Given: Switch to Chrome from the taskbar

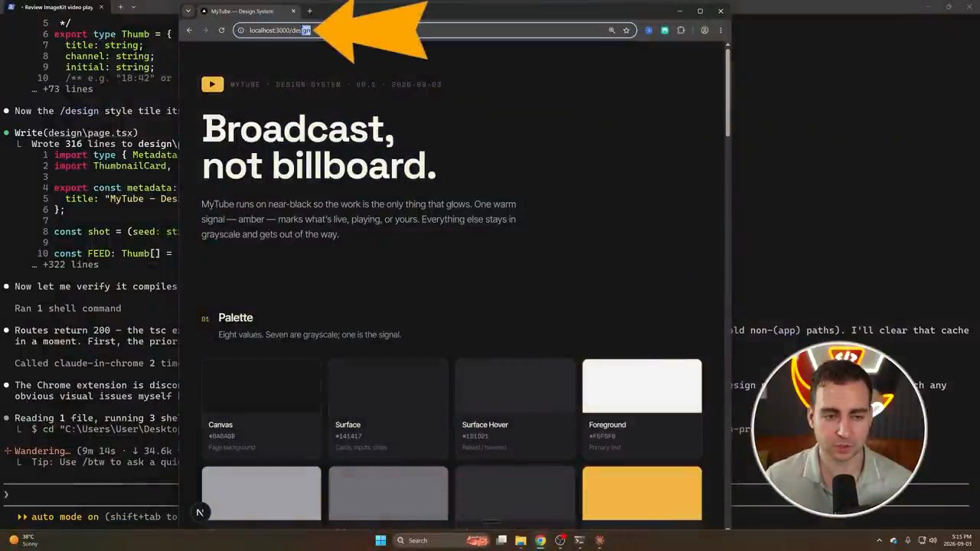Looking at the screenshot, I should click(x=541, y=540).
